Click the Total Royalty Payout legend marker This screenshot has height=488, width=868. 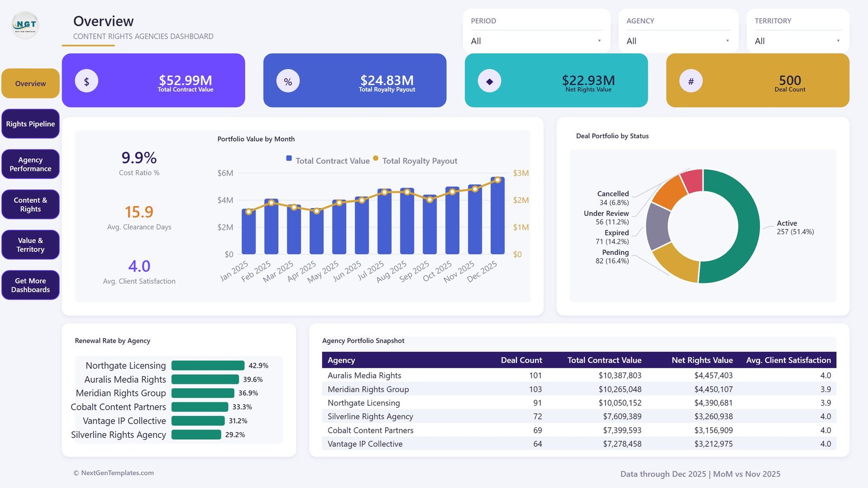pos(376,158)
